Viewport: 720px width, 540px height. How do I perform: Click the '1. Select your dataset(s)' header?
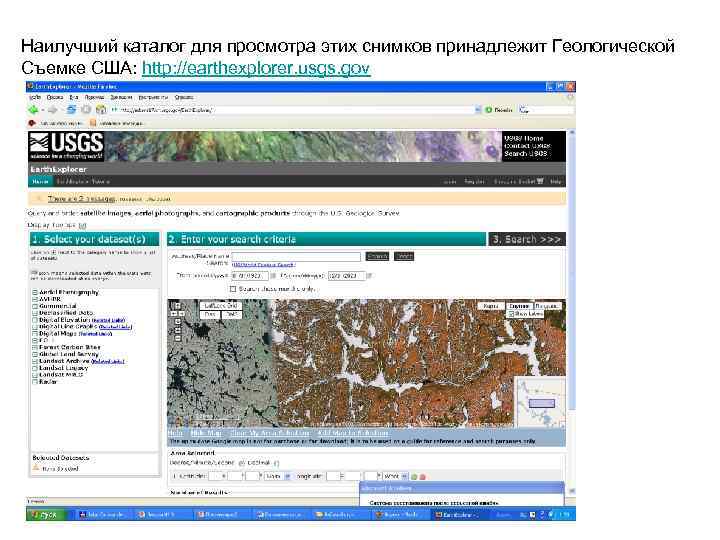(95, 239)
